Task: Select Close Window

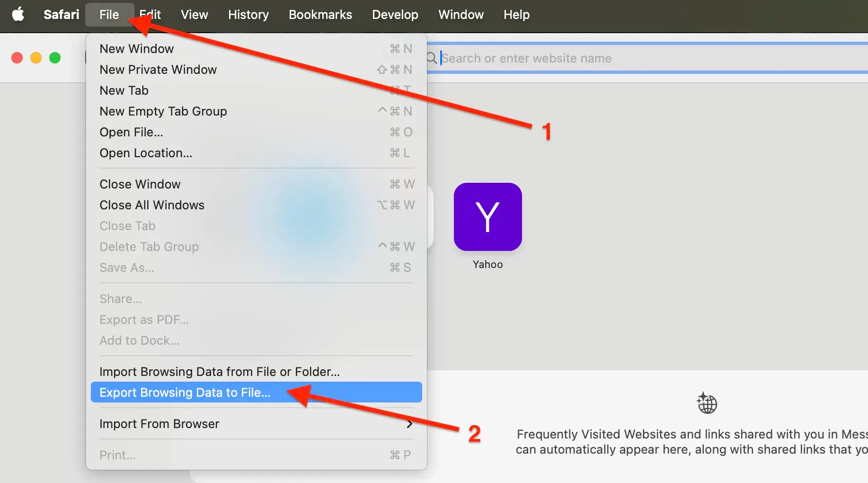Action: click(x=256, y=184)
